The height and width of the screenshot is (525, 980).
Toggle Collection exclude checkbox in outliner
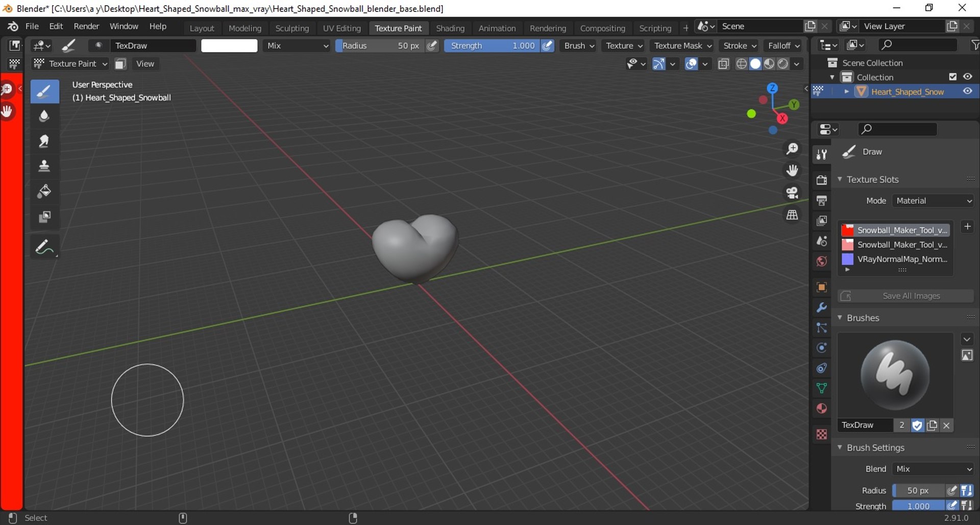pyautogui.click(x=952, y=77)
